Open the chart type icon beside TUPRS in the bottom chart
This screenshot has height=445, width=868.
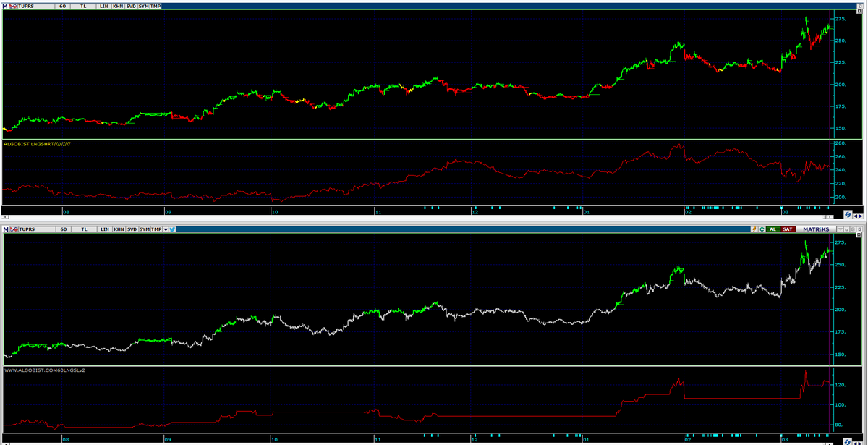click(14, 229)
